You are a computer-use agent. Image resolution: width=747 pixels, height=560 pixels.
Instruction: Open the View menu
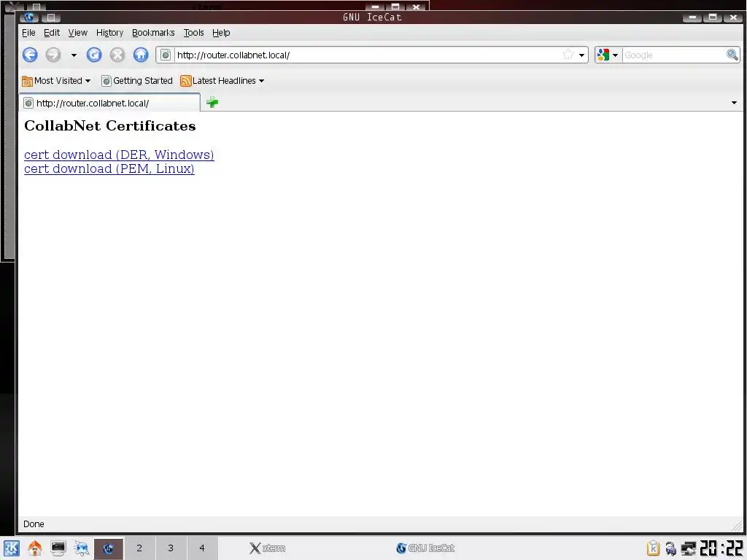pos(77,33)
